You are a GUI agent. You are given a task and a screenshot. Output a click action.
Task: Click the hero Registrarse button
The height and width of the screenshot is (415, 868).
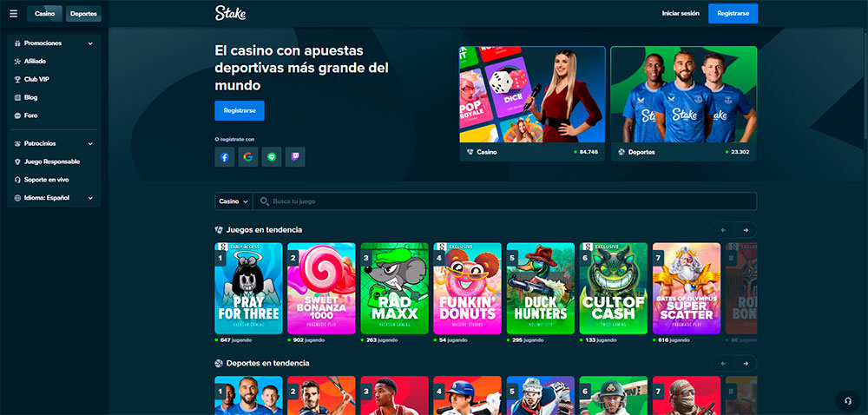[240, 110]
